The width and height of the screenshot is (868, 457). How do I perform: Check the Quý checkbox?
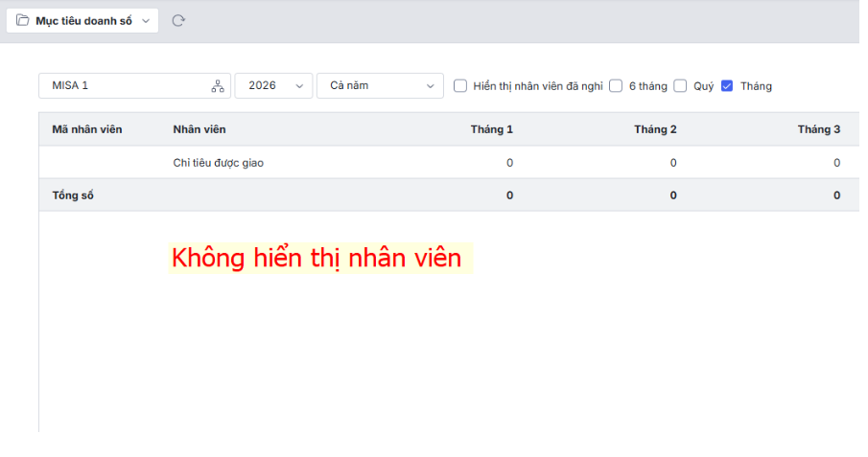click(x=680, y=85)
